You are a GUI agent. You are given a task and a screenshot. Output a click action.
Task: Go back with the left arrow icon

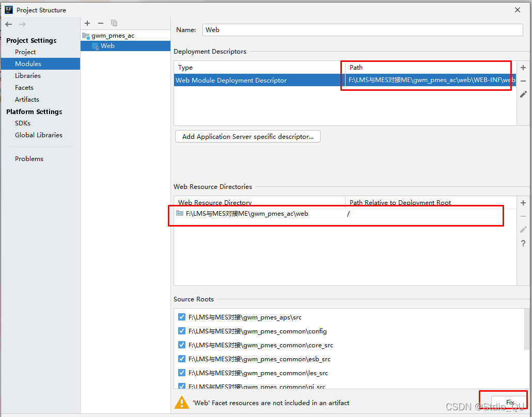tap(9, 24)
